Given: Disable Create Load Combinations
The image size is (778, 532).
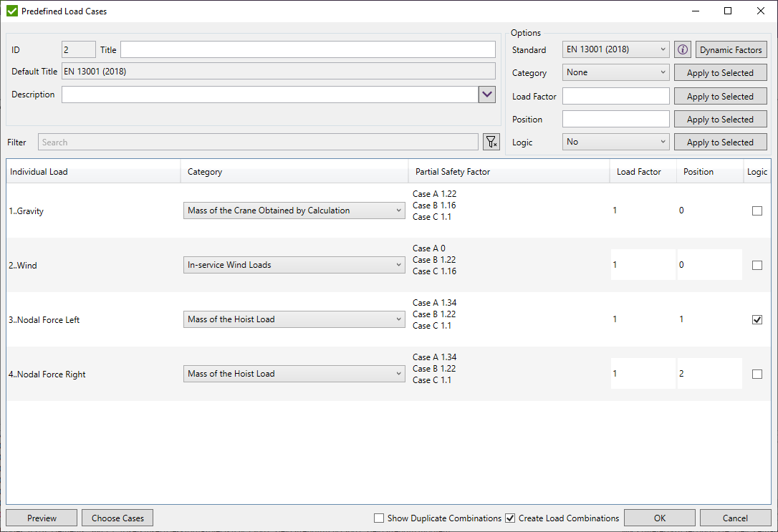Looking at the screenshot, I should point(511,518).
